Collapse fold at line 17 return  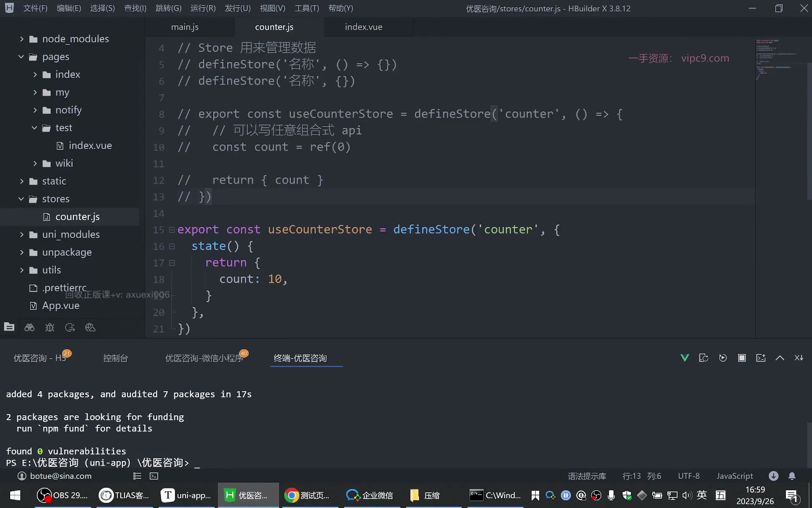172,263
